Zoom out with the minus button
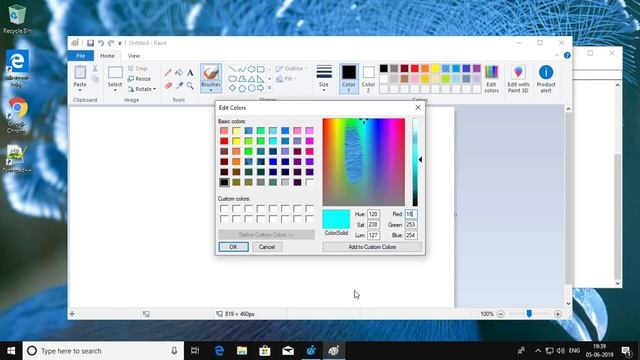Viewport: 640px width, 360px height. coord(500,314)
